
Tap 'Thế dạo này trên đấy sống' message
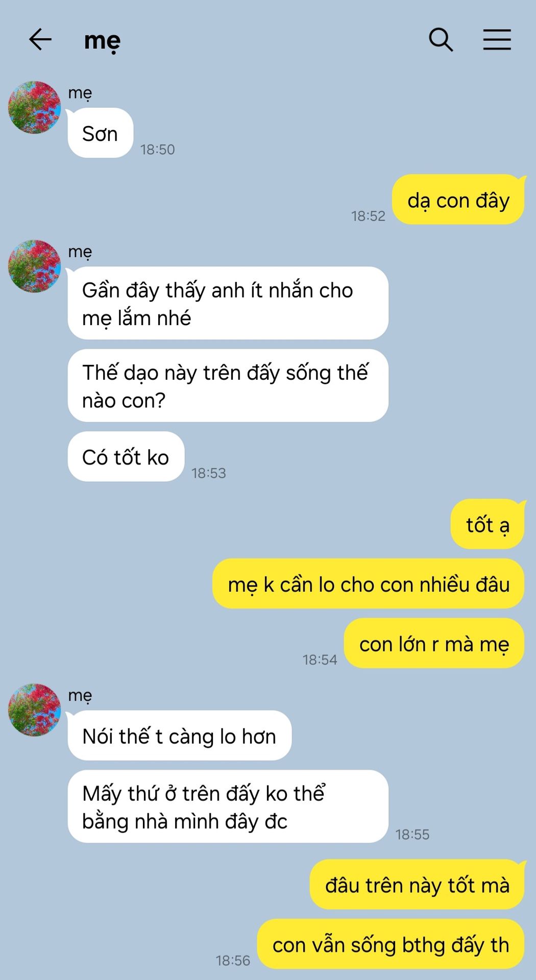(x=228, y=385)
